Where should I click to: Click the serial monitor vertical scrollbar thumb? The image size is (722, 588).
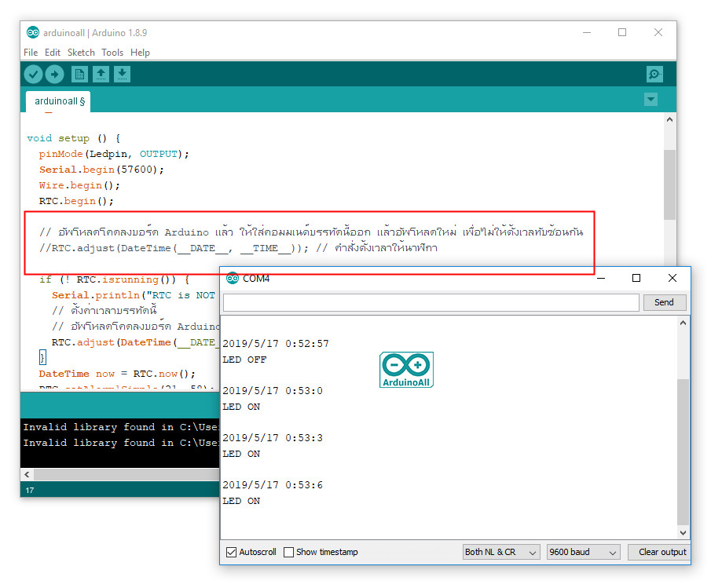click(x=683, y=452)
